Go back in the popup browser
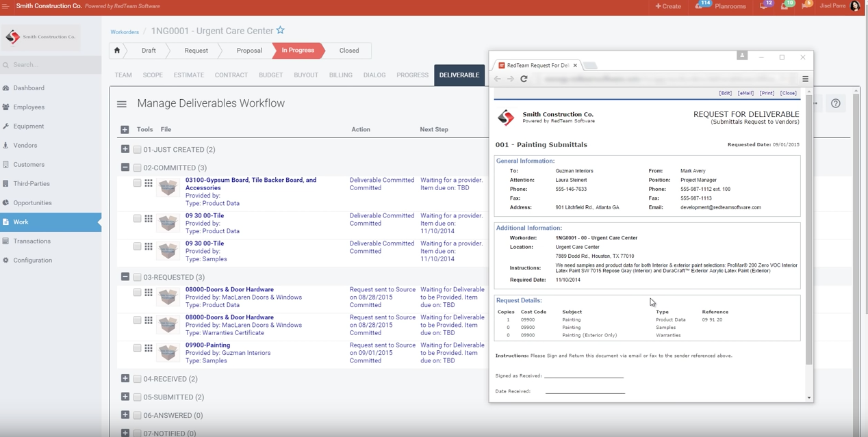This screenshot has width=868, height=437. pyautogui.click(x=498, y=79)
